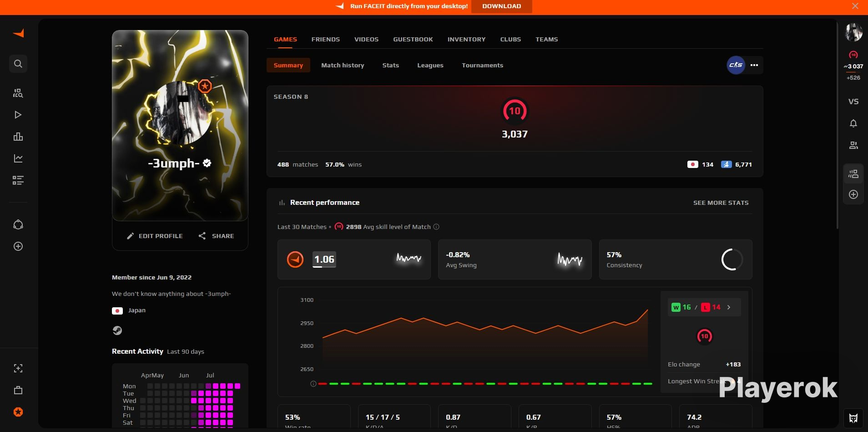The height and width of the screenshot is (432, 868).
Task: Open the friends icon in right sidebar
Action: pyautogui.click(x=853, y=145)
